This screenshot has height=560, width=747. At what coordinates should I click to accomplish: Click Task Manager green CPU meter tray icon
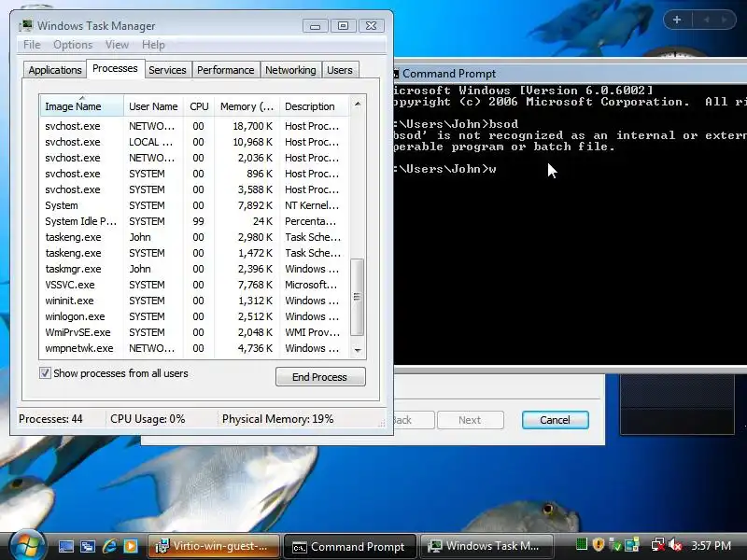click(581, 544)
